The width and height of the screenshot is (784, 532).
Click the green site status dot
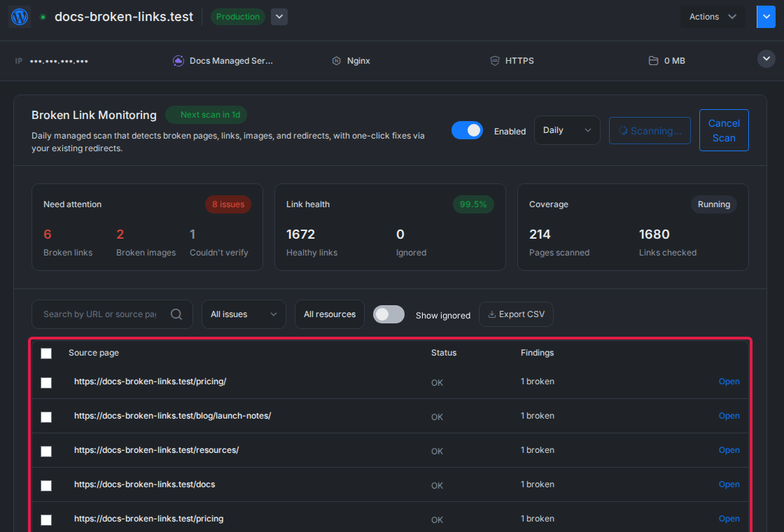(43, 17)
